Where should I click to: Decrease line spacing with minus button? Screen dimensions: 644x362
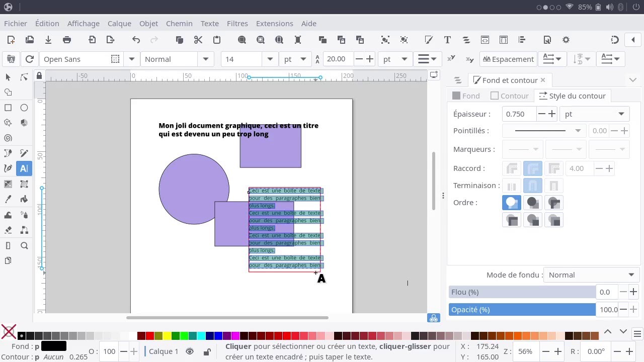click(x=359, y=59)
